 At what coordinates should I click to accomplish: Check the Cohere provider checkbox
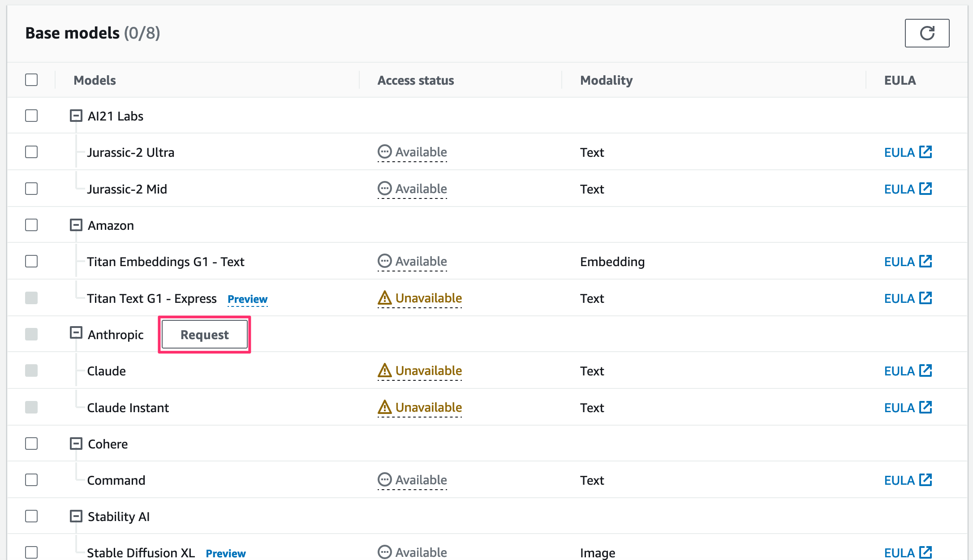(31, 444)
